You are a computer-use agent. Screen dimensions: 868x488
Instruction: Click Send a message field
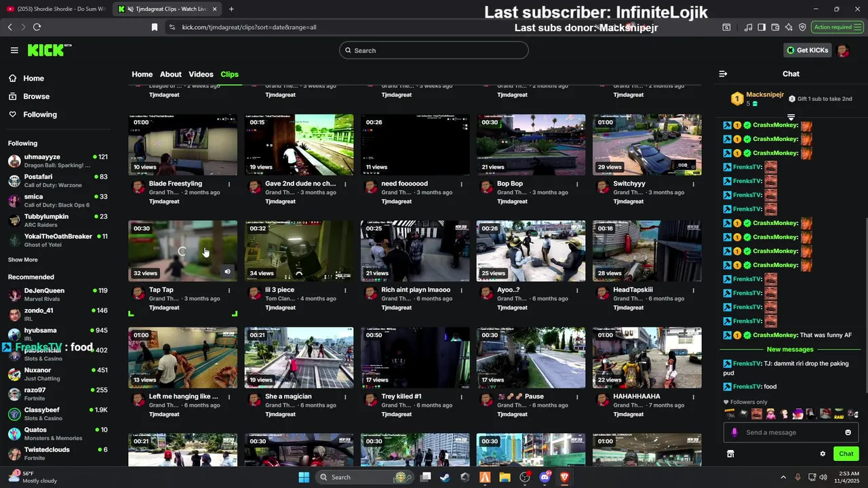(x=790, y=432)
